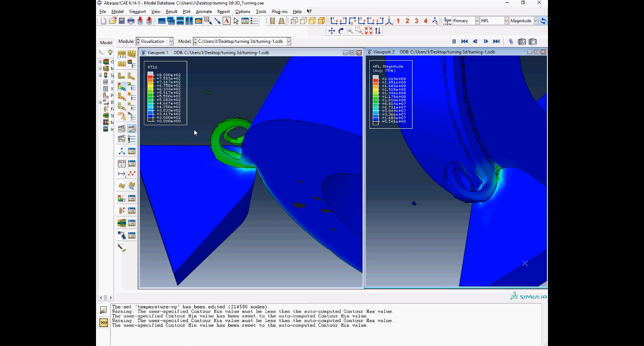Click the model tree horizontal scrollbar

coord(106,297)
